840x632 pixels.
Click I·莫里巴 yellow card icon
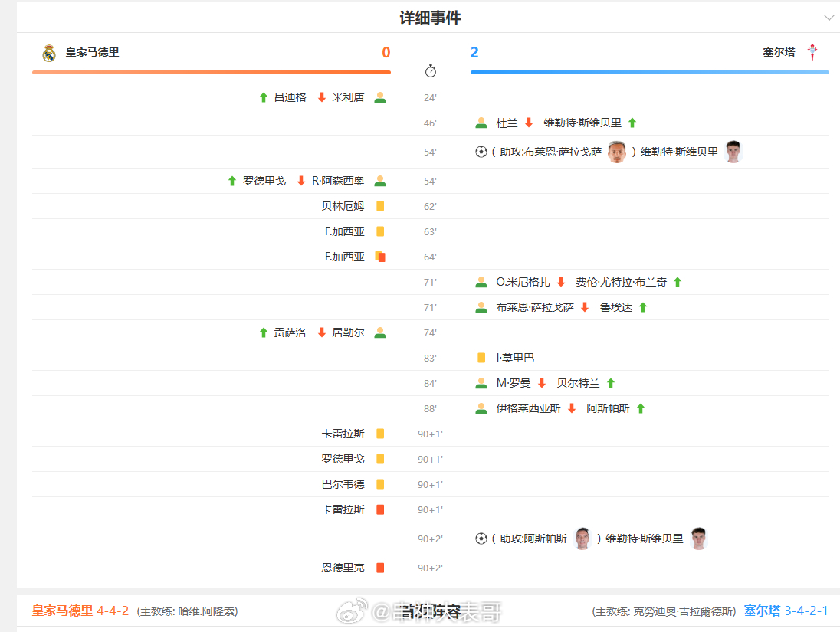(481, 358)
